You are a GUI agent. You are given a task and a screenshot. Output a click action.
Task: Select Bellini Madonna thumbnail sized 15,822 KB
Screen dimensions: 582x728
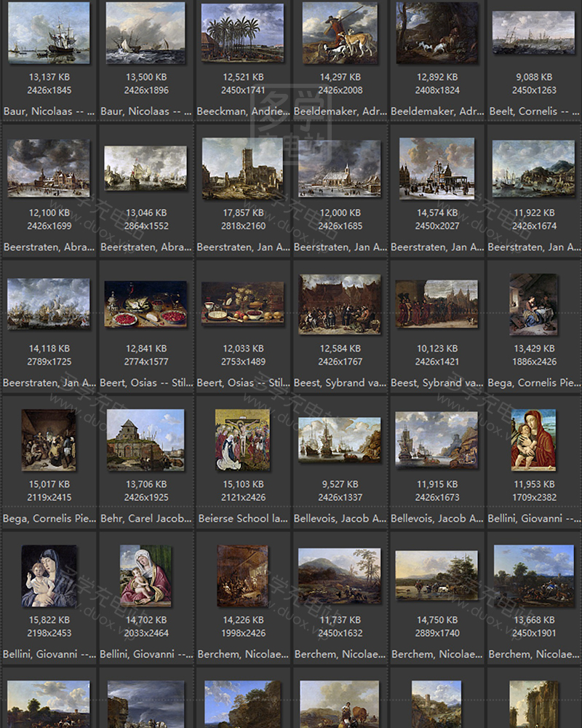[x=49, y=576]
